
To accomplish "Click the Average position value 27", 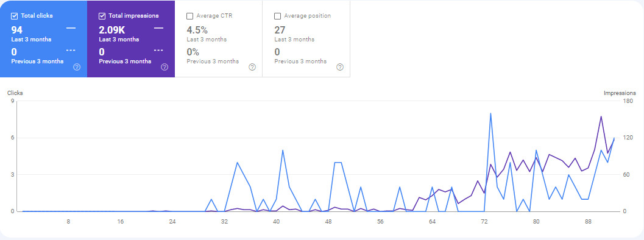I will point(280,30).
